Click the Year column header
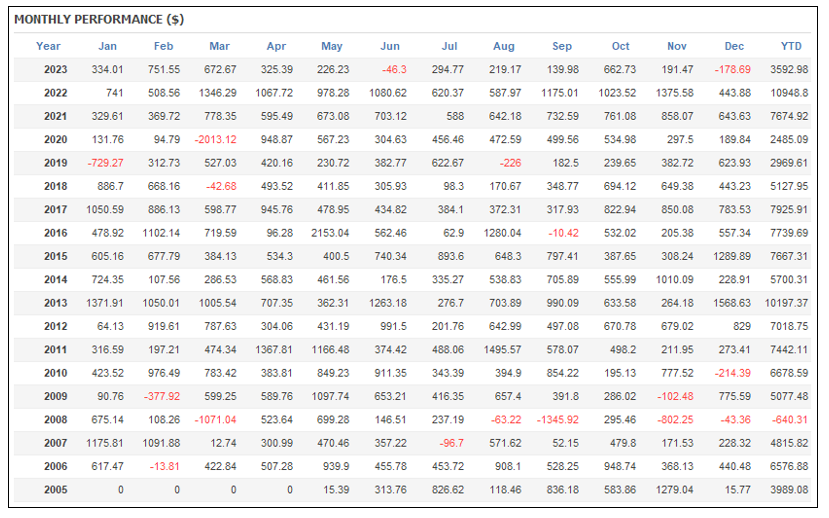The image size is (829, 518). [x=48, y=46]
